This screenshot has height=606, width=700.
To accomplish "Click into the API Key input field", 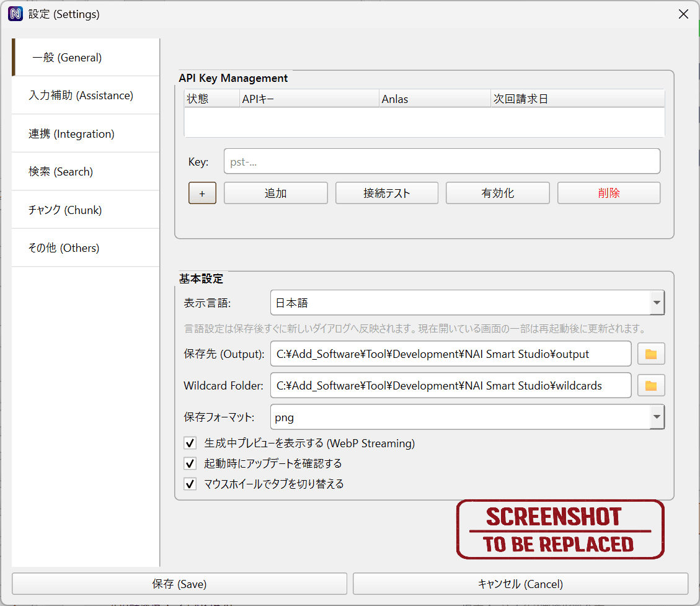I will [441, 161].
